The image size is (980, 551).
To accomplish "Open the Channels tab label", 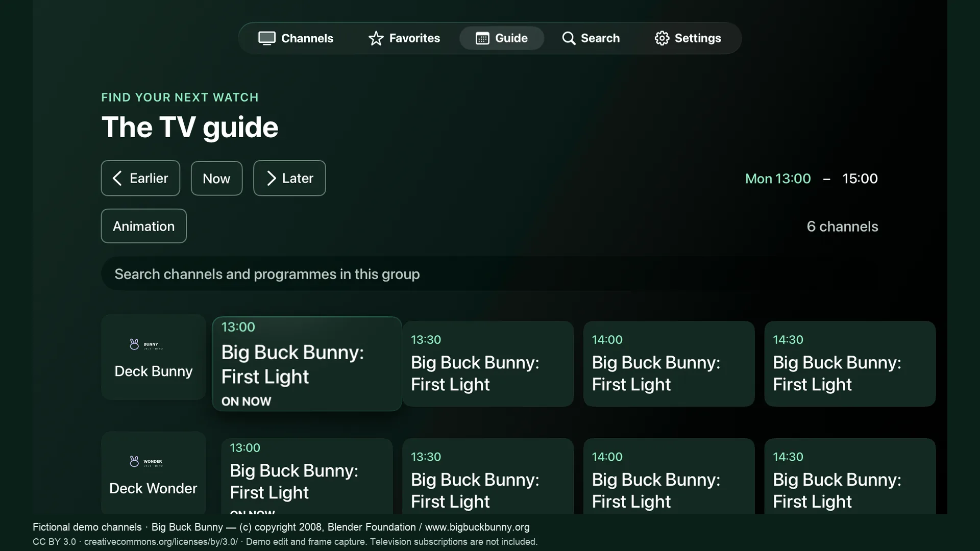I will click(307, 38).
